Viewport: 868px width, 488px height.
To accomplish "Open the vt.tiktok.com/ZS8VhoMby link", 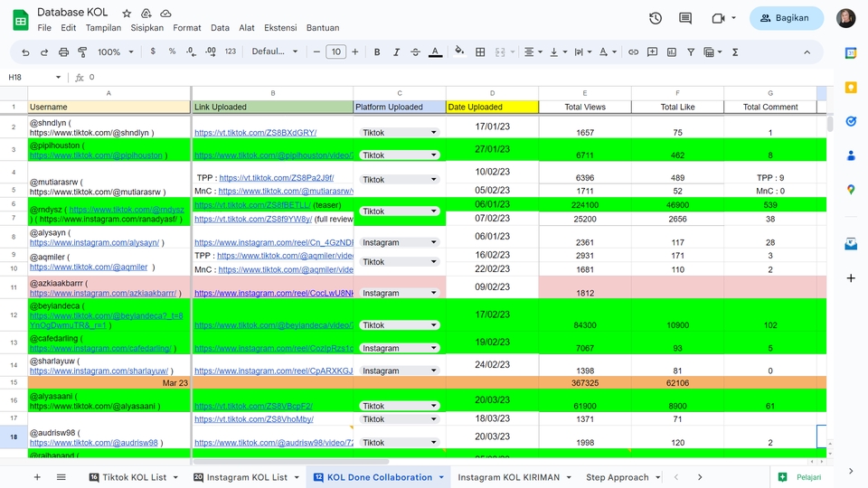I will (x=253, y=419).
